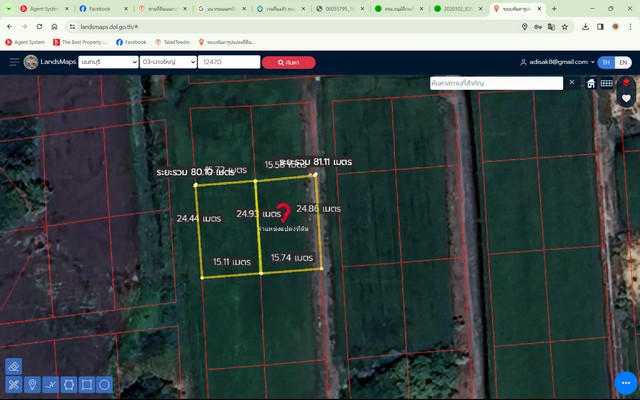This screenshot has width=640, height=400.
Task: Switch language to EN
Action: click(x=623, y=62)
